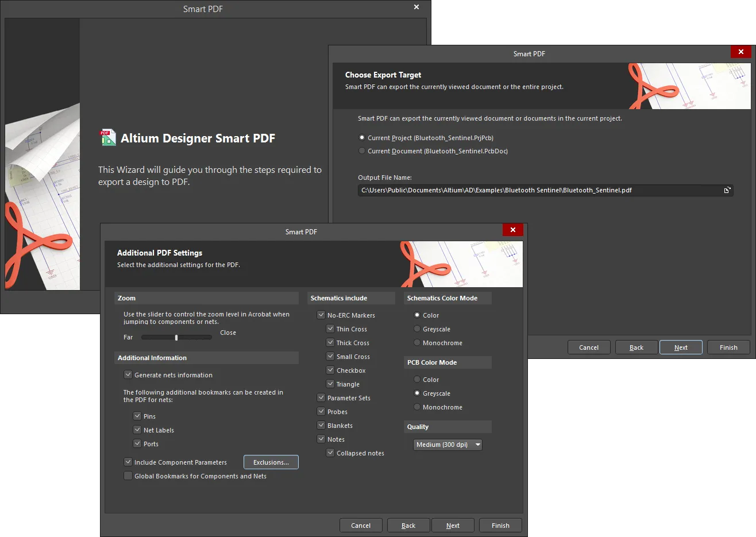Toggle Include Component Parameters checkbox
Viewport: 756px width, 537px height.
click(128, 462)
